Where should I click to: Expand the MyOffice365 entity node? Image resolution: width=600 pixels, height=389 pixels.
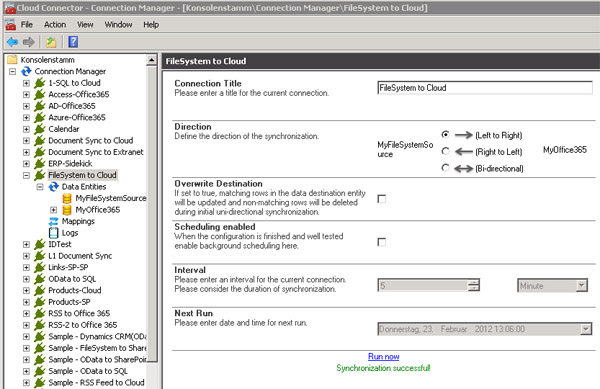(x=54, y=210)
